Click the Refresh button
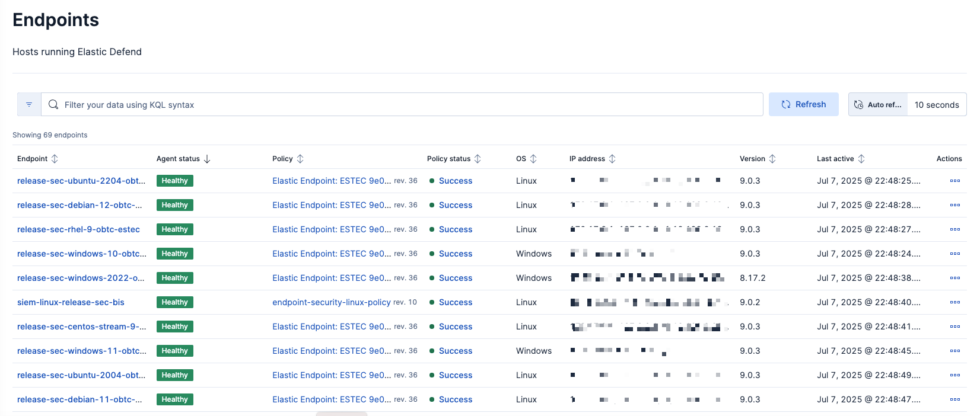The width and height of the screenshot is (980, 416). pyautogui.click(x=803, y=104)
